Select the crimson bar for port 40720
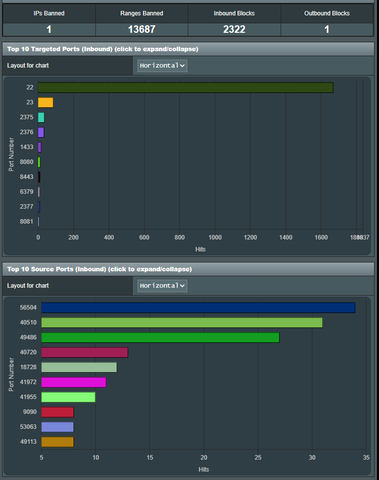Image resolution: width=379 pixels, height=480 pixels. [85, 352]
